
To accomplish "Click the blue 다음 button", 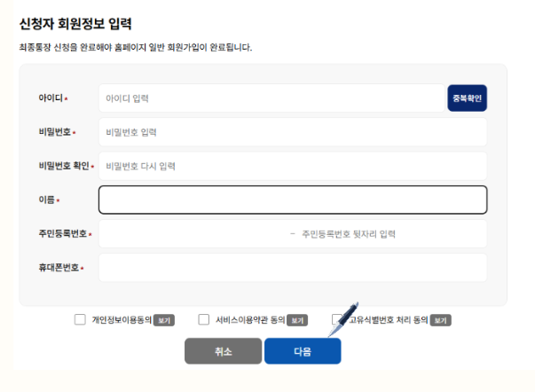I will (303, 351).
